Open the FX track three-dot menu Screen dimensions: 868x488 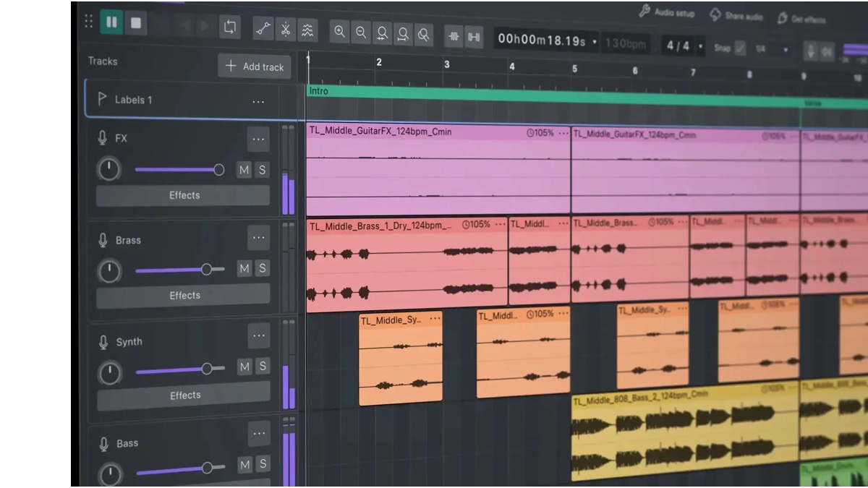pos(258,139)
